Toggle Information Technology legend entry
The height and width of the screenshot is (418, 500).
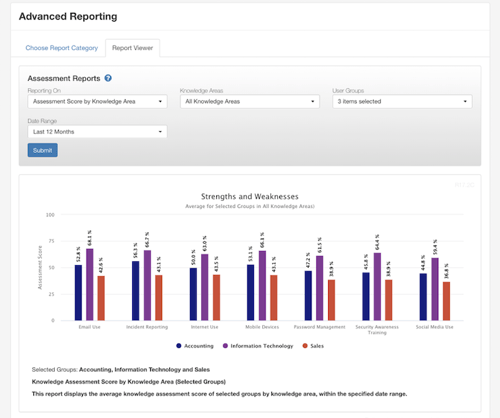pyautogui.click(x=258, y=346)
